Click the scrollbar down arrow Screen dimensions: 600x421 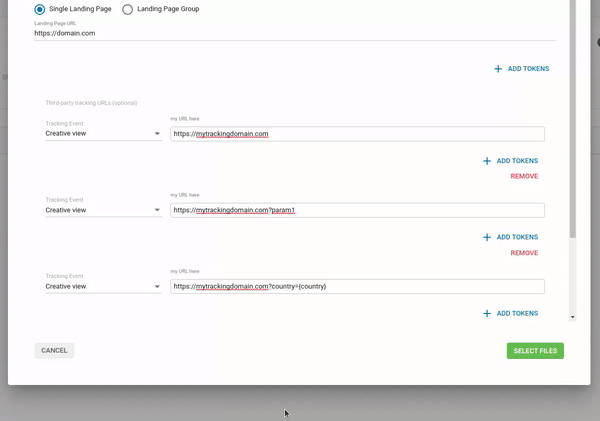[x=572, y=317]
